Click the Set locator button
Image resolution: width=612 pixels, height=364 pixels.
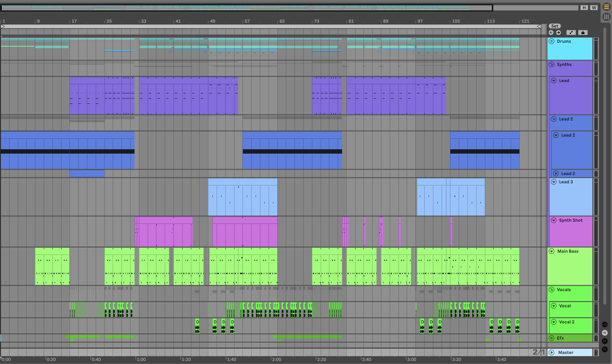[555, 26]
